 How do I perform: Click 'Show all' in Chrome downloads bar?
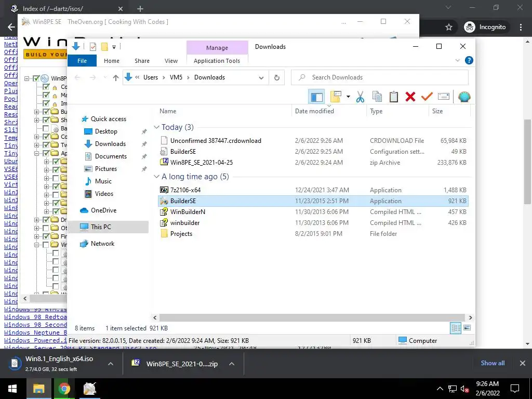coord(493,363)
